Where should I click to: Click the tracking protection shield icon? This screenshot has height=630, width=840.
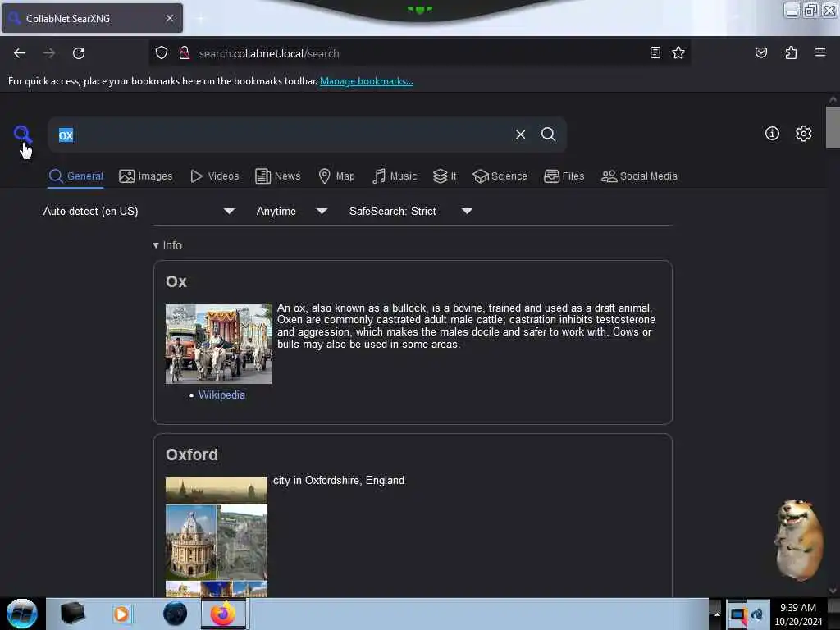(162, 53)
